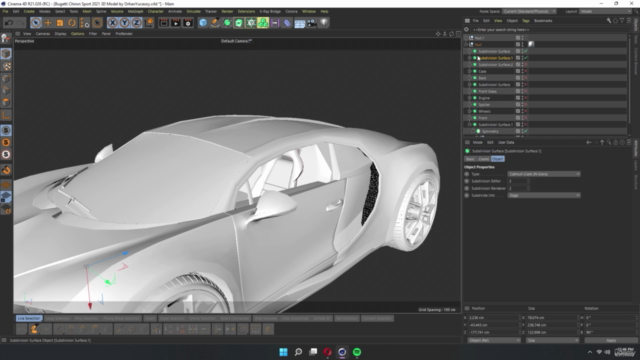640x360 pixels.
Task: Click attribute manager back arrow
Action: 589,142
